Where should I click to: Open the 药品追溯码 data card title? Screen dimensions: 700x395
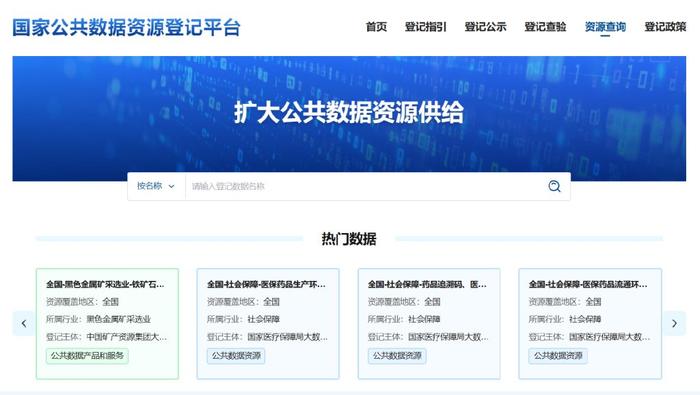(x=427, y=284)
